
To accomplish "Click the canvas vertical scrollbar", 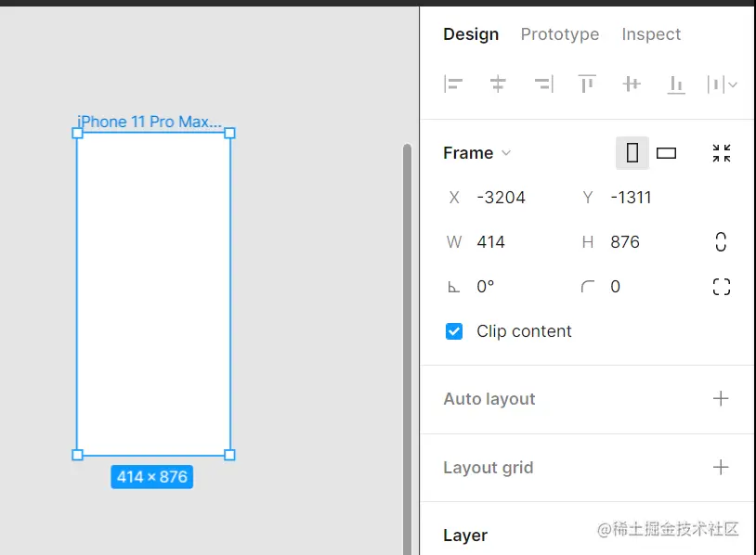I will point(407,349).
